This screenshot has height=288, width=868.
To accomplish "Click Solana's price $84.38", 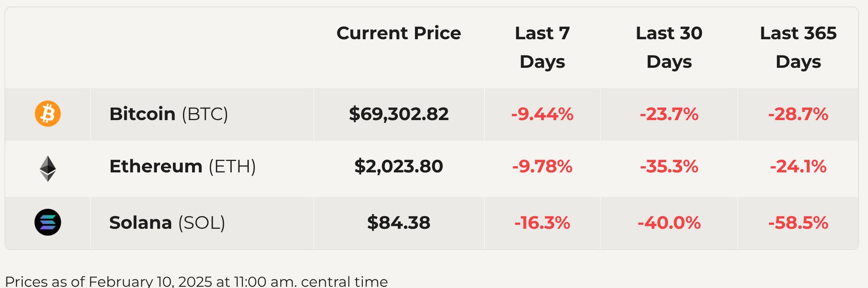I will [398, 223].
